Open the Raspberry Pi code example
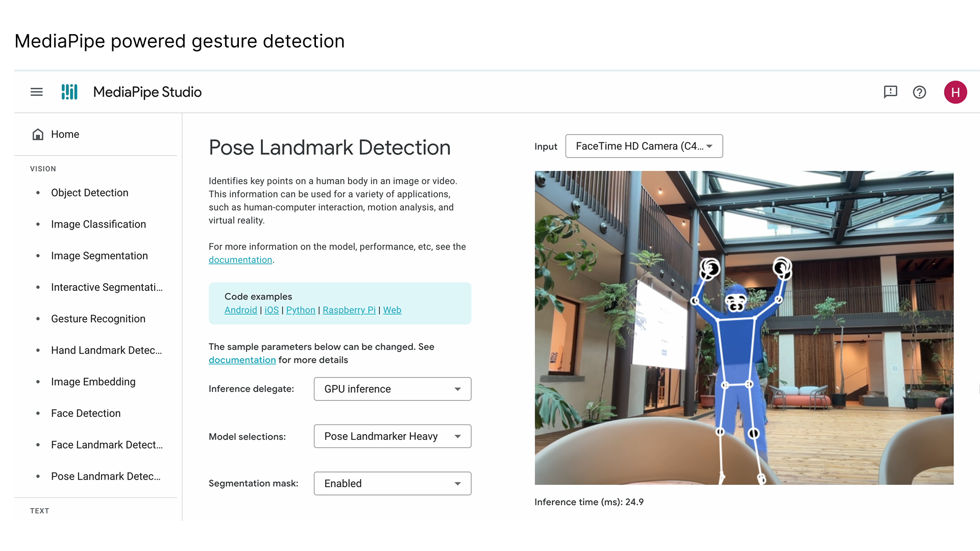The width and height of the screenshot is (980, 551). (349, 310)
